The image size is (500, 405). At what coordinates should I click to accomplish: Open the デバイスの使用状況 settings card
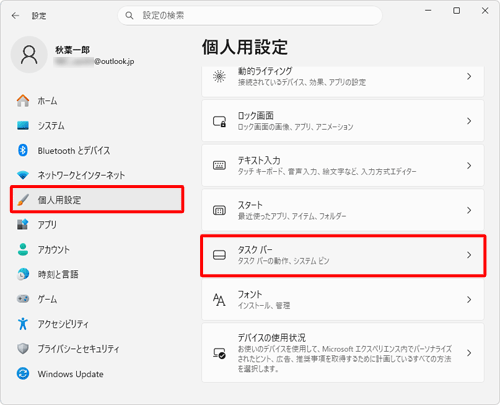click(x=343, y=353)
